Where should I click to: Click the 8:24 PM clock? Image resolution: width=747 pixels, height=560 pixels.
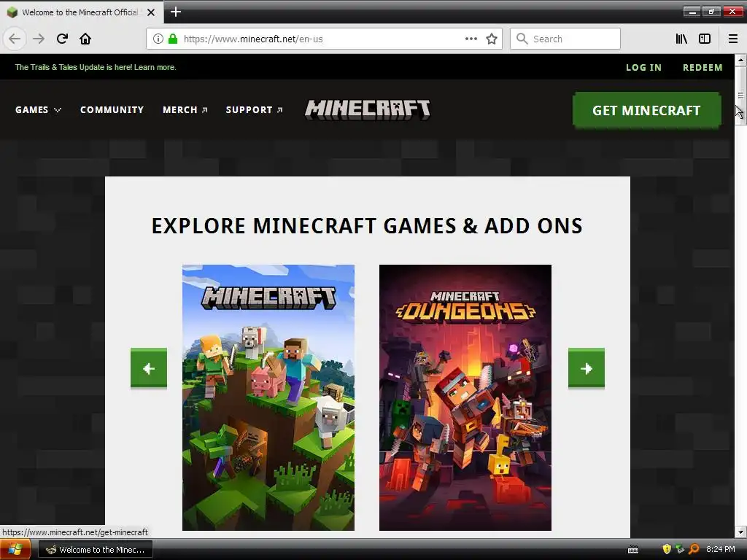(720, 549)
